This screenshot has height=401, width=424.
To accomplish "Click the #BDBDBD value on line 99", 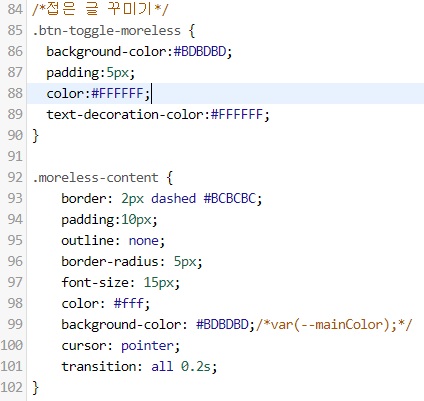I will [222, 325].
